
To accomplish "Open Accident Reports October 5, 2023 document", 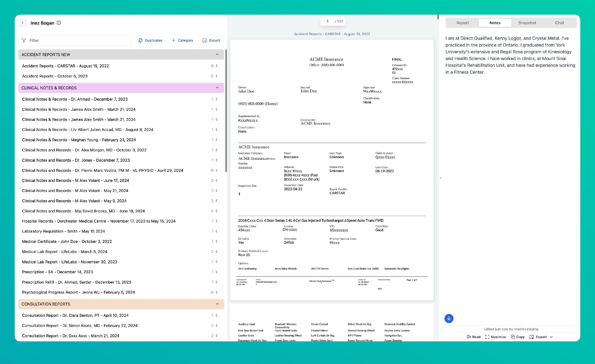I will [x=55, y=76].
